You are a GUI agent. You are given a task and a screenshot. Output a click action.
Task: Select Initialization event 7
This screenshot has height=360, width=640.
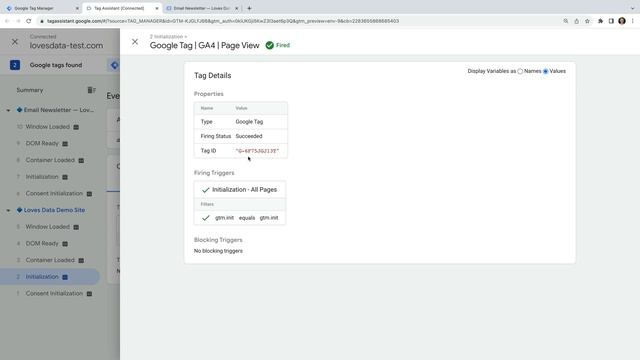click(x=42, y=177)
